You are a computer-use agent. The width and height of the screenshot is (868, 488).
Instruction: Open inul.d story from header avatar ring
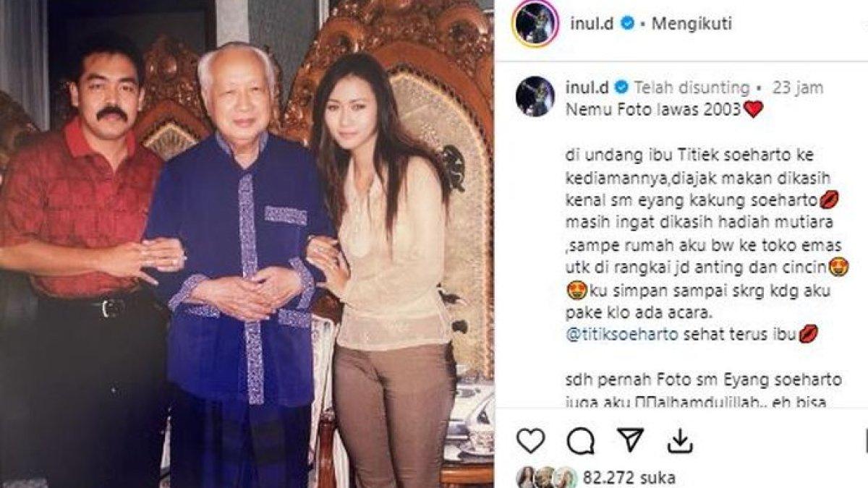pos(534,25)
